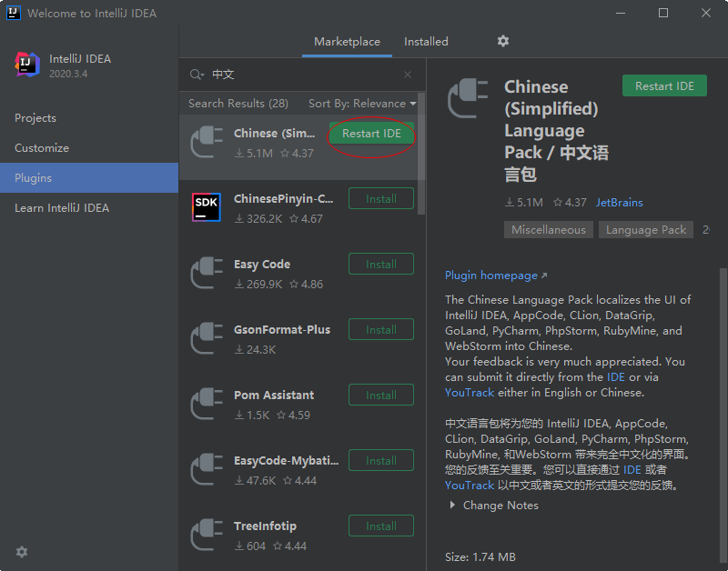
Task: Click the Chinese language pack plug icon in the list
Action: pyautogui.click(x=207, y=142)
